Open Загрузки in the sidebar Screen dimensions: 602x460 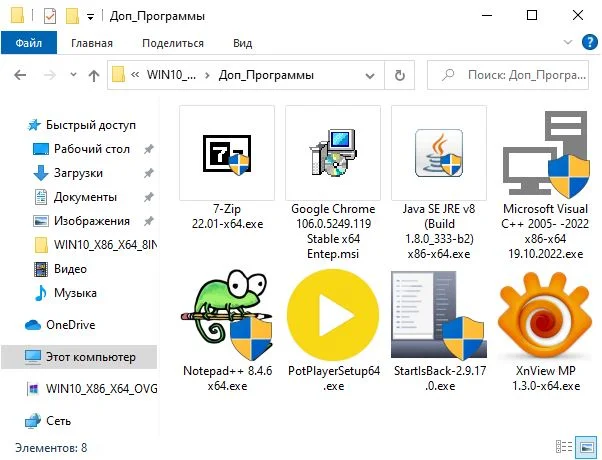[x=78, y=173]
